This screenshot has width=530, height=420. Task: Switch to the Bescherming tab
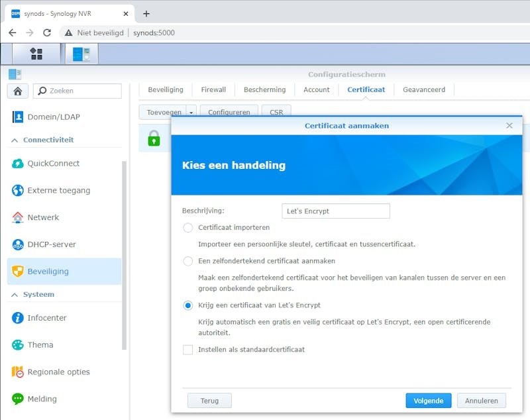pyautogui.click(x=264, y=89)
